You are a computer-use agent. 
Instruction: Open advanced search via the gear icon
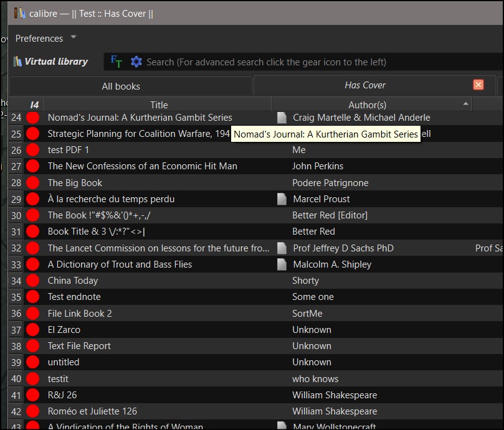click(136, 62)
